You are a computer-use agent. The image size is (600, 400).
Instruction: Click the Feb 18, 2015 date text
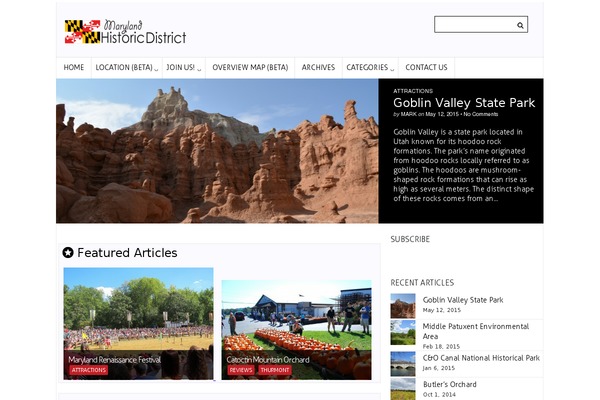[441, 346]
